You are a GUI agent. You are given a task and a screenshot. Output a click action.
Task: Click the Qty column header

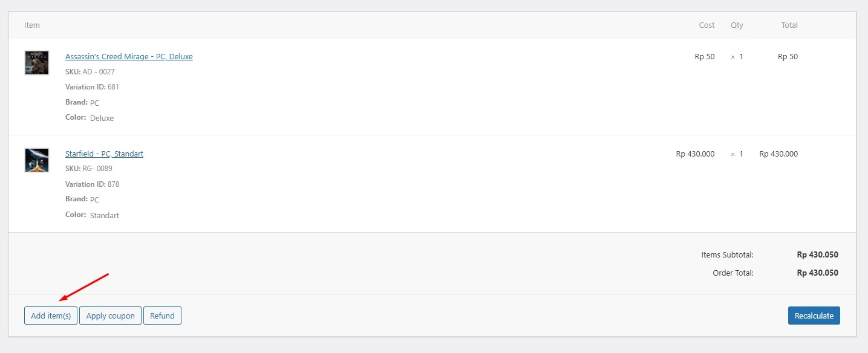737,25
